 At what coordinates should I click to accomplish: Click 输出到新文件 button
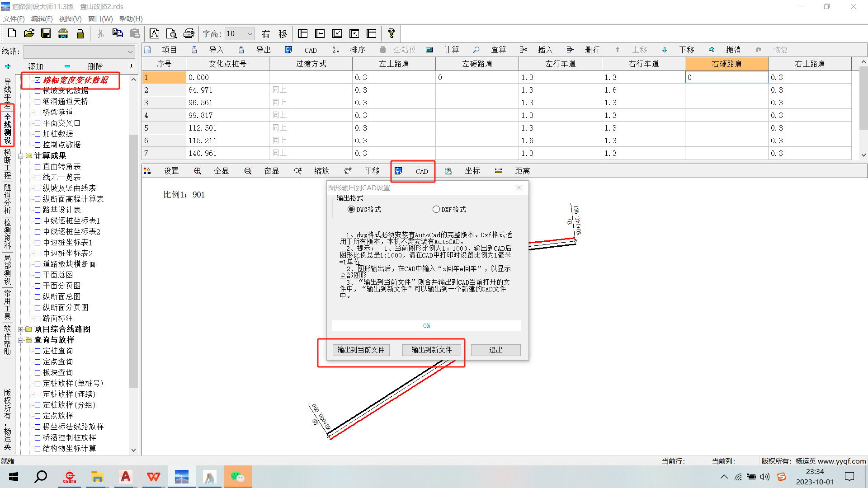(x=431, y=350)
